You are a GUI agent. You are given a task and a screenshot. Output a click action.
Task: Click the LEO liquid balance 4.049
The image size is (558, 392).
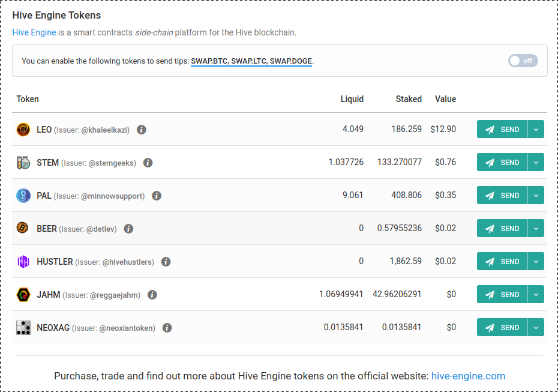pyautogui.click(x=353, y=129)
